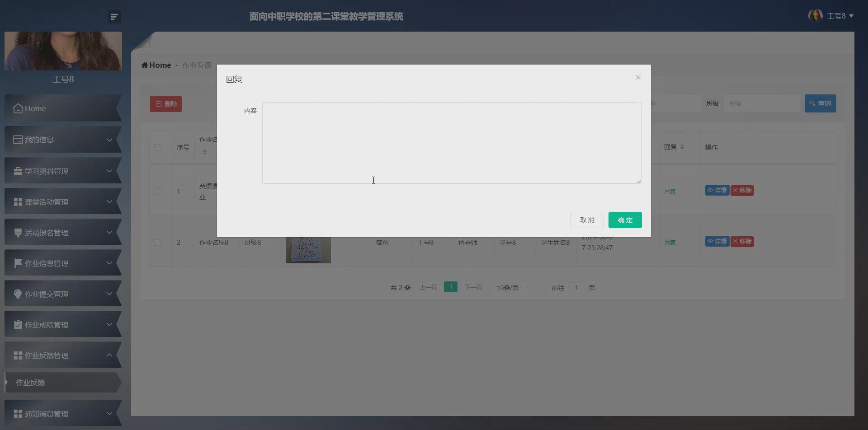Open the 活动报名管理 section icon
This screenshot has height=430, width=868.
[x=17, y=232]
